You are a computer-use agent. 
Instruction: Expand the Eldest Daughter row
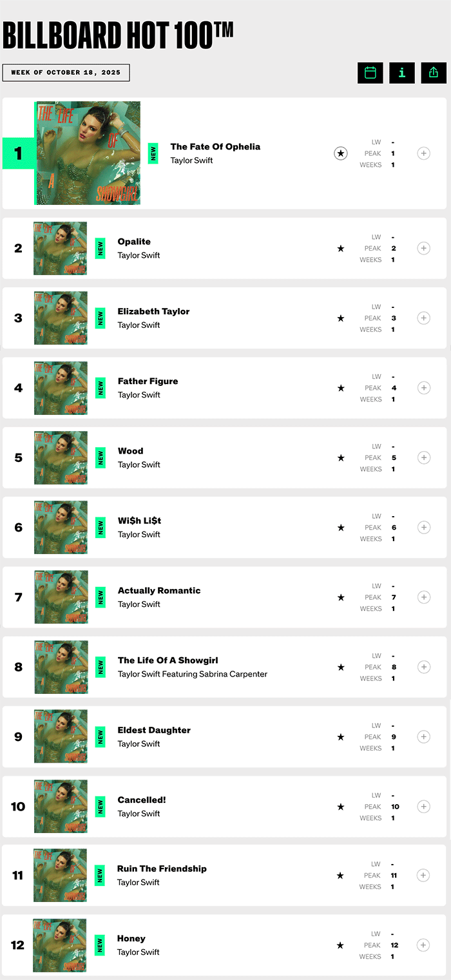423,736
